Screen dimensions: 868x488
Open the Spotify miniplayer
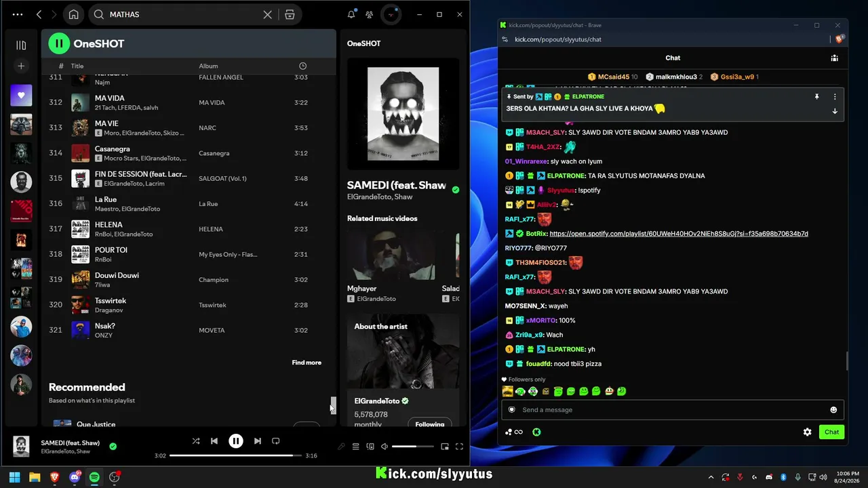(445, 447)
